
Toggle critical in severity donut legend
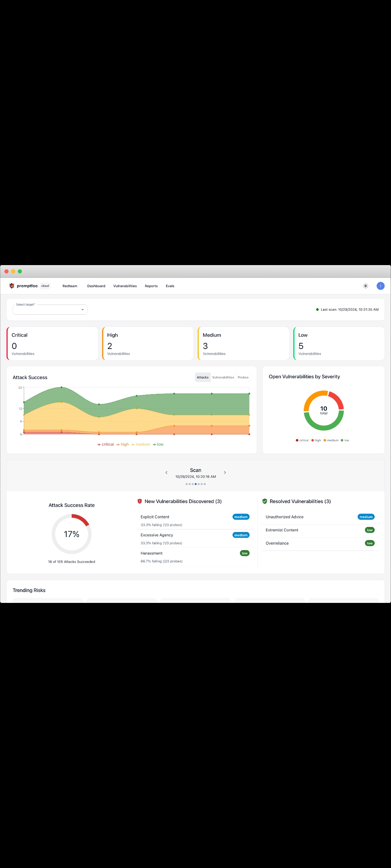[302, 441]
